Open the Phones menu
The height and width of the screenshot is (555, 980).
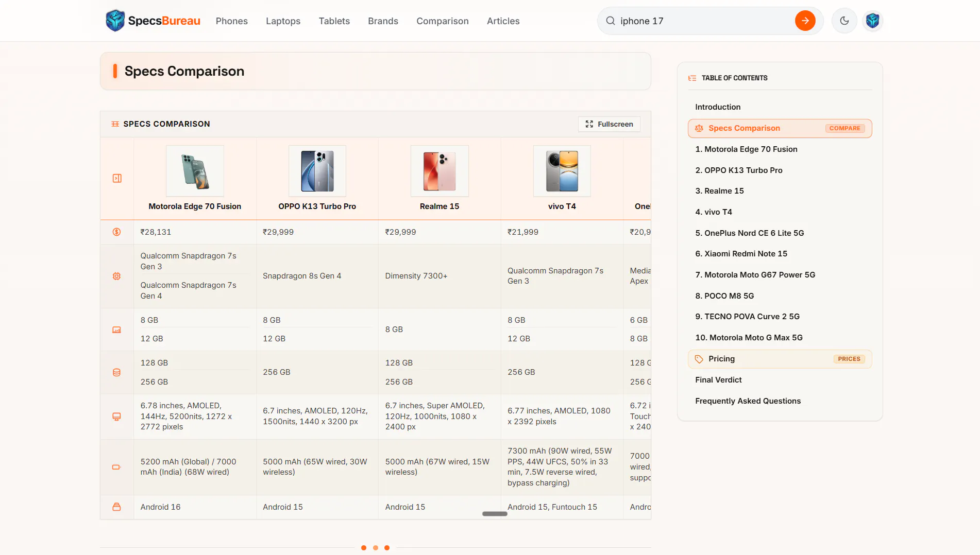click(232, 21)
